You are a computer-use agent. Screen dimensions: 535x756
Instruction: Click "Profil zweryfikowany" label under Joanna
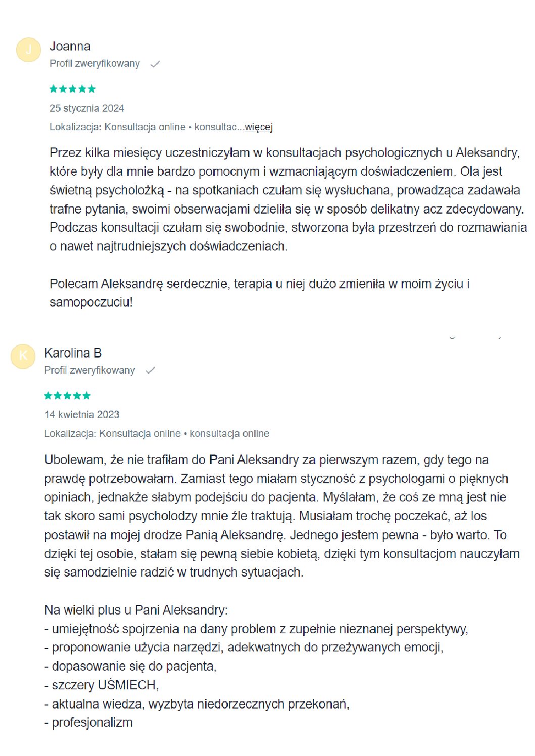94,64
